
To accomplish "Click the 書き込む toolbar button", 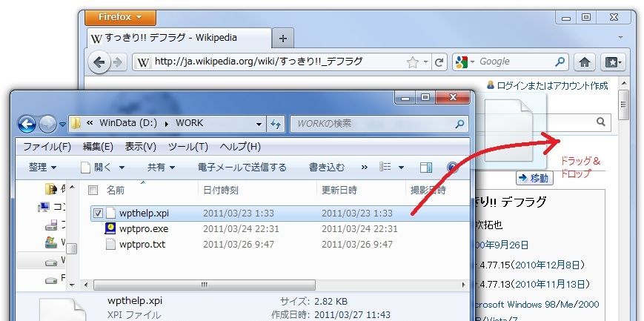I will pyautogui.click(x=327, y=168).
